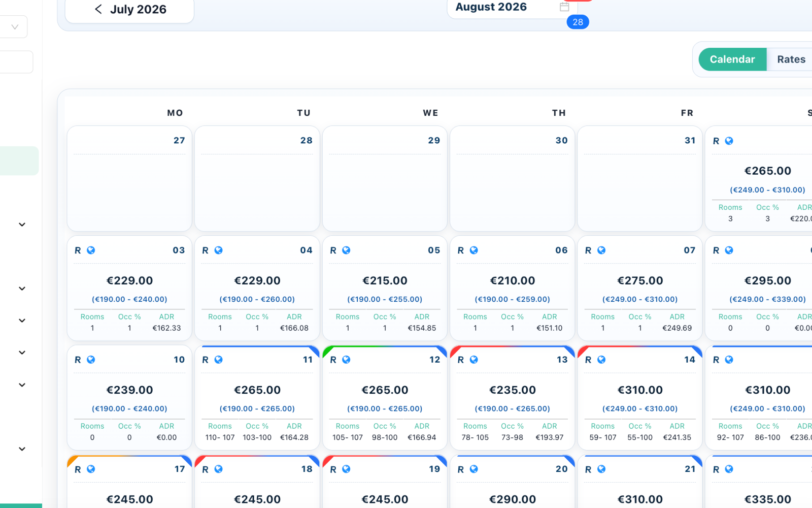Viewport: 812px width, 508px height.
Task: Switch to the Rates view toggle
Action: tap(791, 59)
